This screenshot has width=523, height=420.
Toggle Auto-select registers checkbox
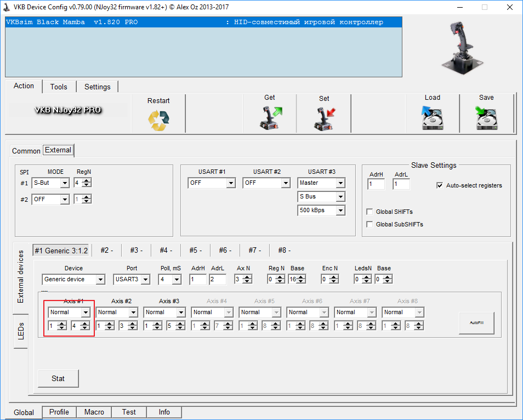coord(440,185)
